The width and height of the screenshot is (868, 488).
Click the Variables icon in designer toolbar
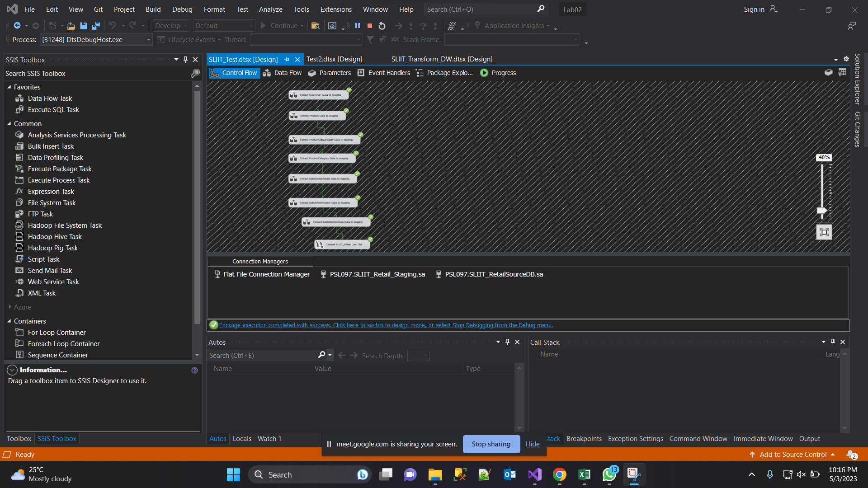(828, 72)
